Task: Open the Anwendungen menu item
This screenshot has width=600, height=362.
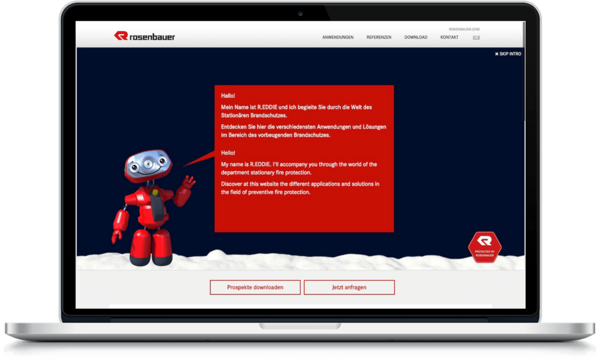Action: point(338,37)
